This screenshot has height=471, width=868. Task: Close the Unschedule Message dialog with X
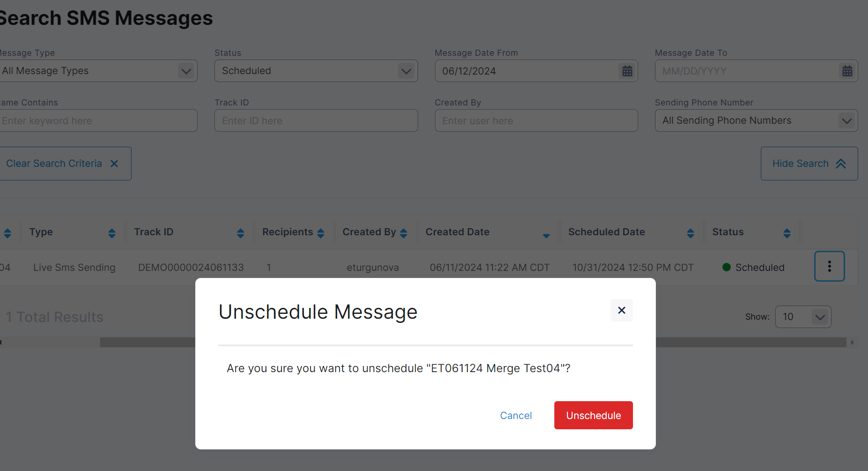[x=621, y=310]
